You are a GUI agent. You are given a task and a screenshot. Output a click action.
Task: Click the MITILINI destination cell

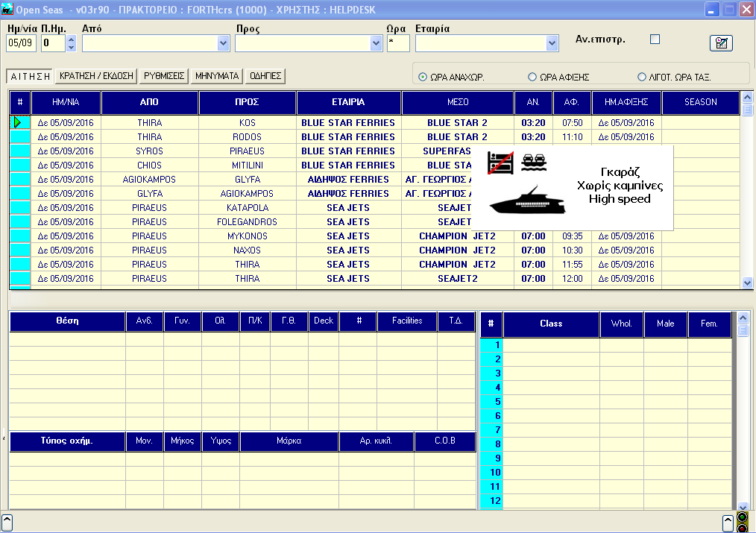pos(248,165)
